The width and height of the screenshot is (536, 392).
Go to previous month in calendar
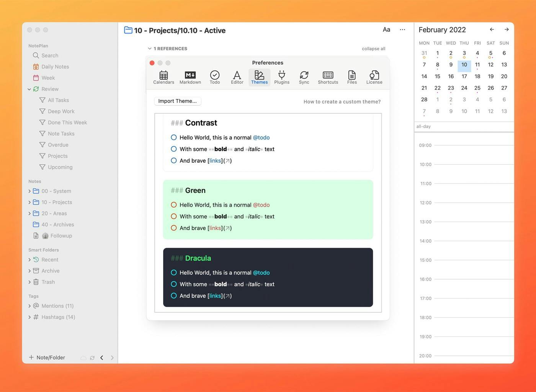click(x=492, y=29)
